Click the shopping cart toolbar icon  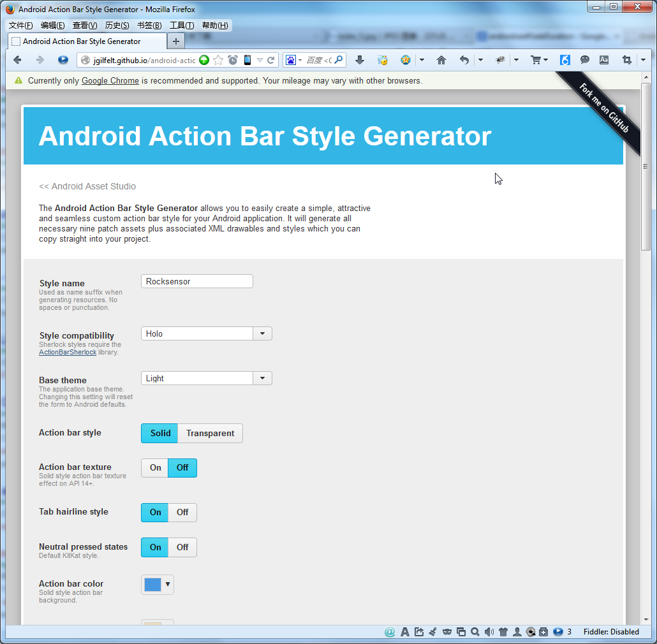pyautogui.click(x=536, y=61)
